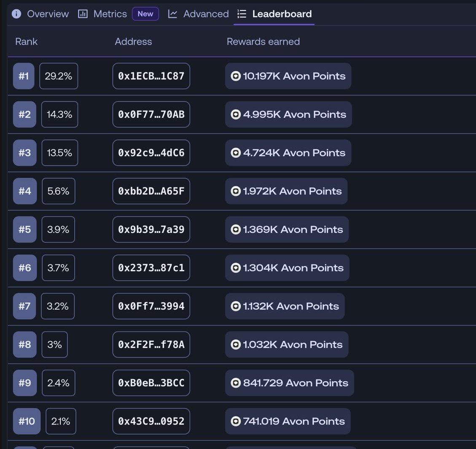Click the Address column header
Image resolution: width=476 pixels, height=449 pixels.
coord(133,42)
